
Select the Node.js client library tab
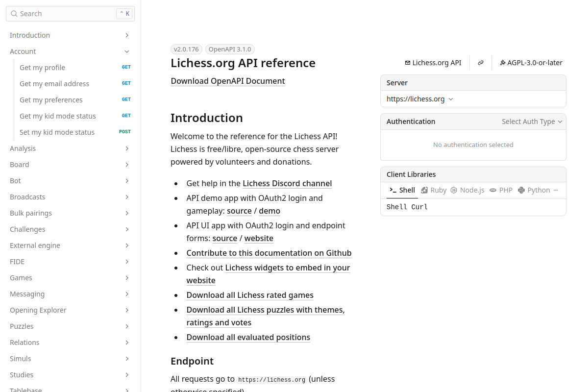(x=467, y=190)
